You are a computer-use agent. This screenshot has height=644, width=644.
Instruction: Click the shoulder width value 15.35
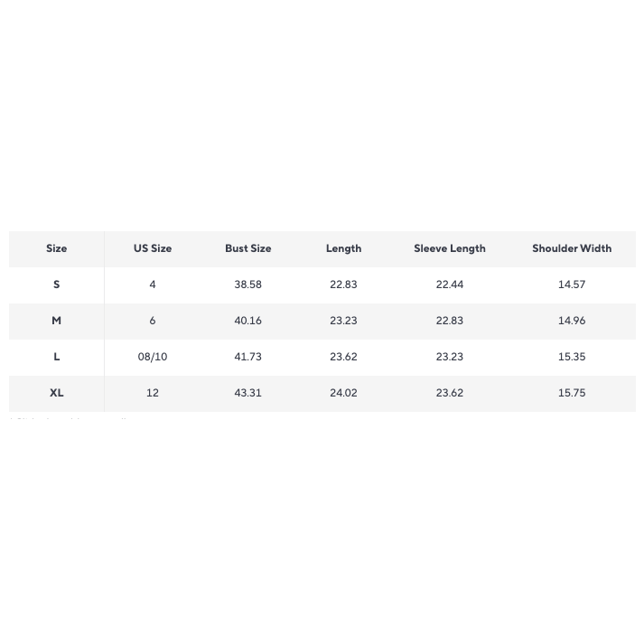pyautogui.click(x=572, y=357)
